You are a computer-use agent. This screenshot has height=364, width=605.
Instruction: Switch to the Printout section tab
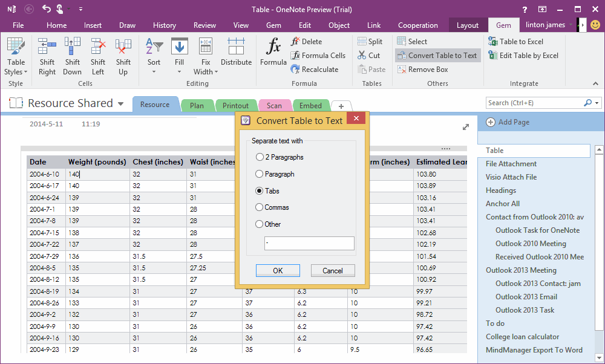(236, 105)
